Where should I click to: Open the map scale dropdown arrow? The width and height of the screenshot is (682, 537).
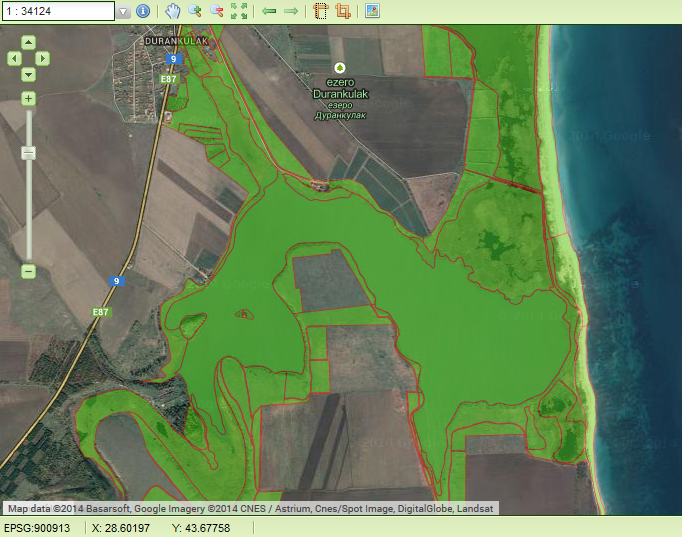point(124,11)
